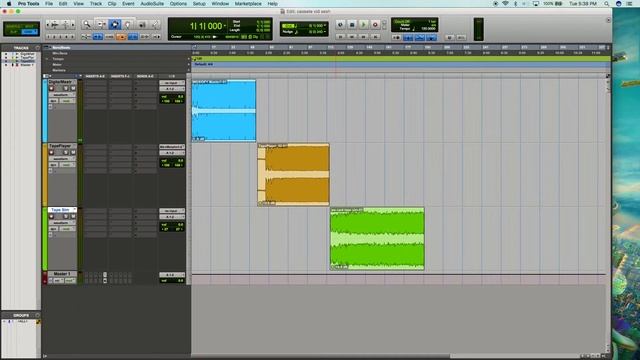
Task: Open the Track menu
Action: click(96, 4)
